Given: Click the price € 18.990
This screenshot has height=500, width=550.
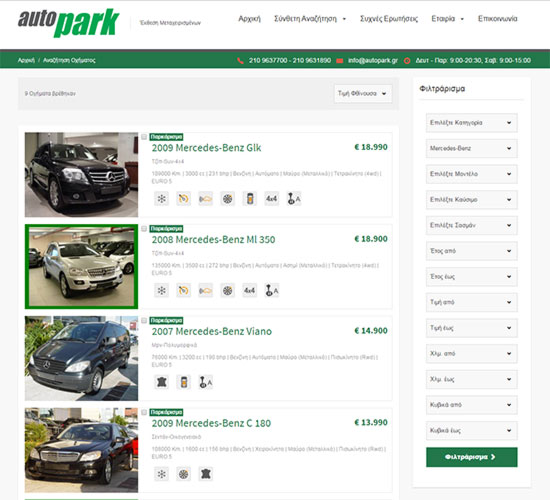Looking at the screenshot, I should click(x=371, y=147).
